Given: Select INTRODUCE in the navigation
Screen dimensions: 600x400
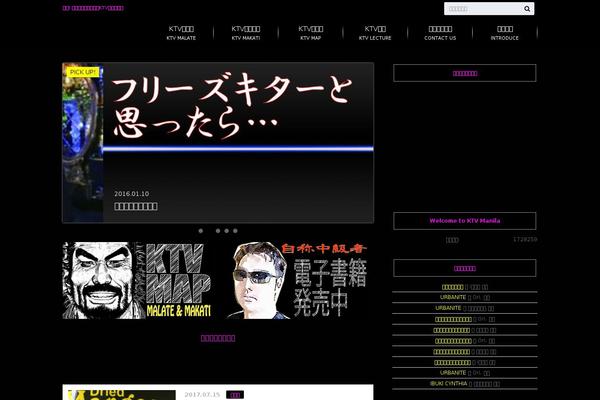Looking at the screenshot, I should 505,33.
